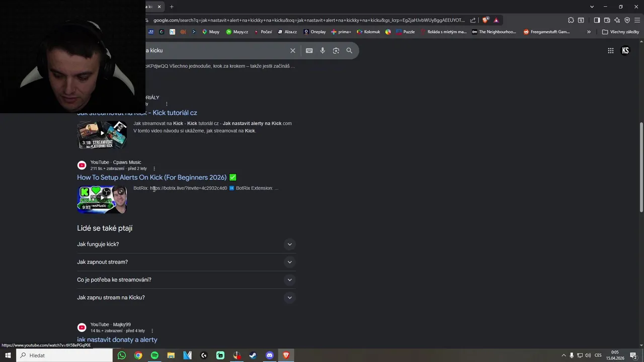The height and width of the screenshot is (362, 644).
Task: Close the current Google tab
Action: (159, 7)
